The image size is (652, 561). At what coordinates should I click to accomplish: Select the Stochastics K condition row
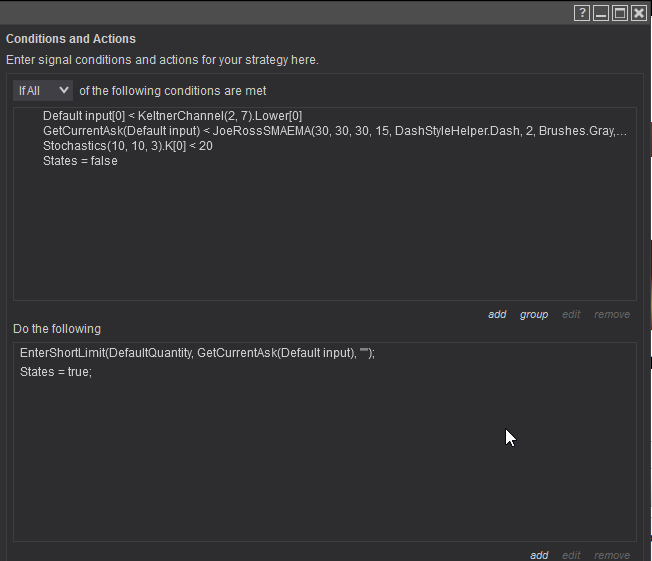(127, 146)
